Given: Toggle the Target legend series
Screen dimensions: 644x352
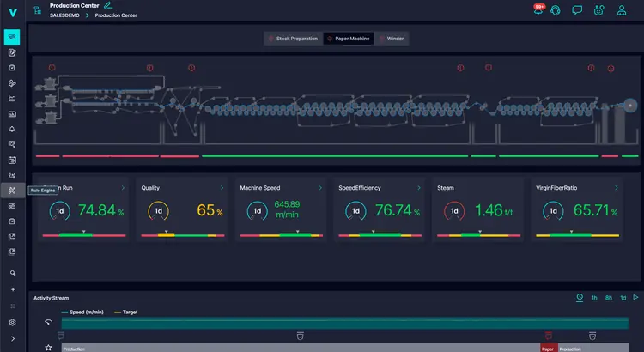Looking at the screenshot, I should [x=125, y=313].
